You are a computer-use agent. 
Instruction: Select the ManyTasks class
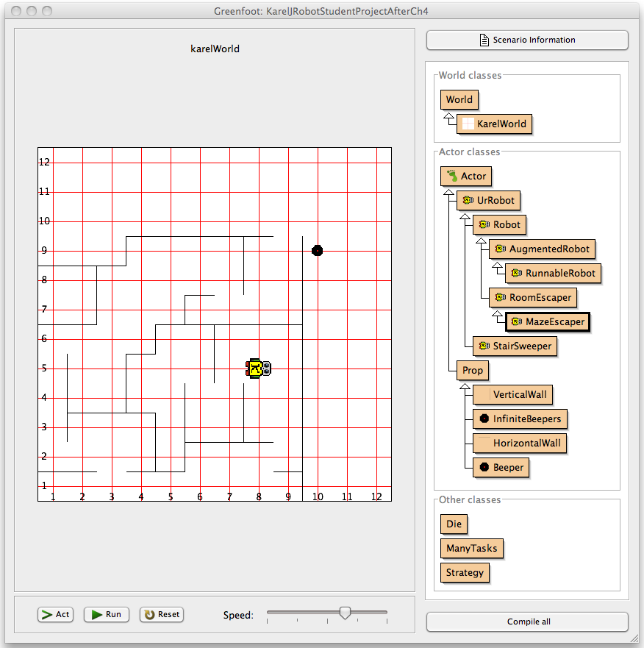pyautogui.click(x=471, y=549)
